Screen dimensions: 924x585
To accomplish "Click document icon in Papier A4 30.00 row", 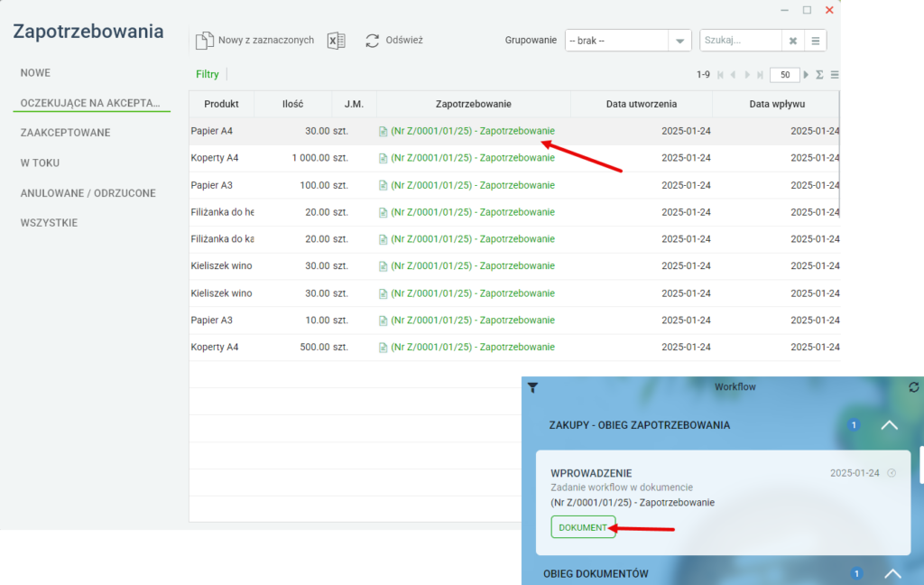I will click(383, 131).
